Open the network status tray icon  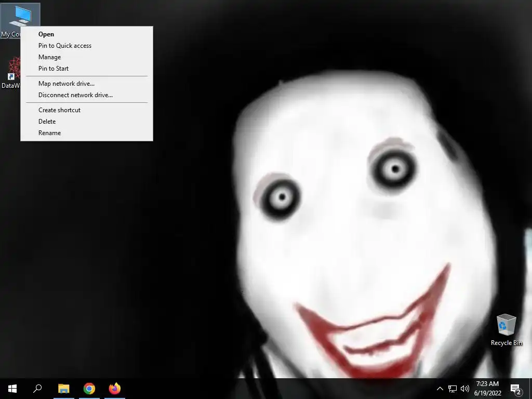pos(453,389)
